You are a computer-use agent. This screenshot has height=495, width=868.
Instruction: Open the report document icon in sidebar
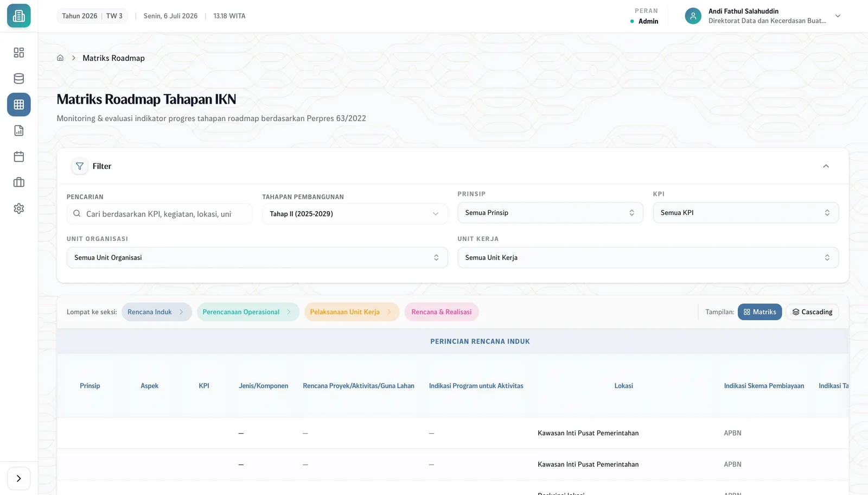tap(19, 131)
